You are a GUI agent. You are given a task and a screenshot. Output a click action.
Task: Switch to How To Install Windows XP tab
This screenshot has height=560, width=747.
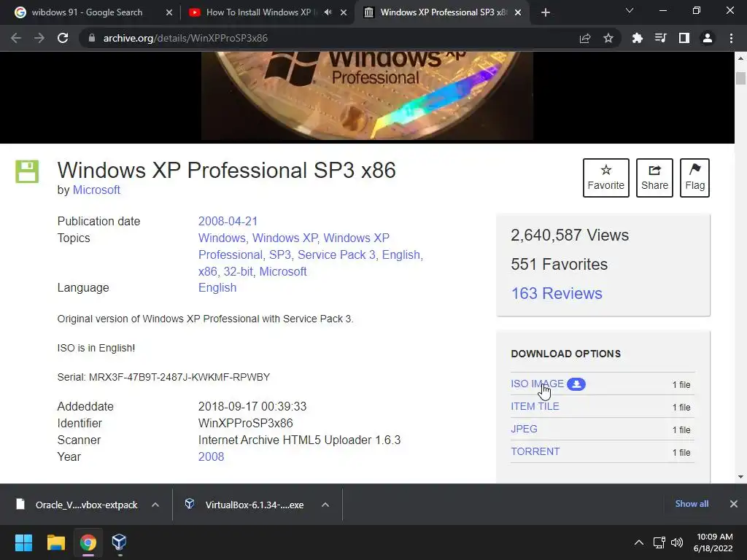(259, 12)
